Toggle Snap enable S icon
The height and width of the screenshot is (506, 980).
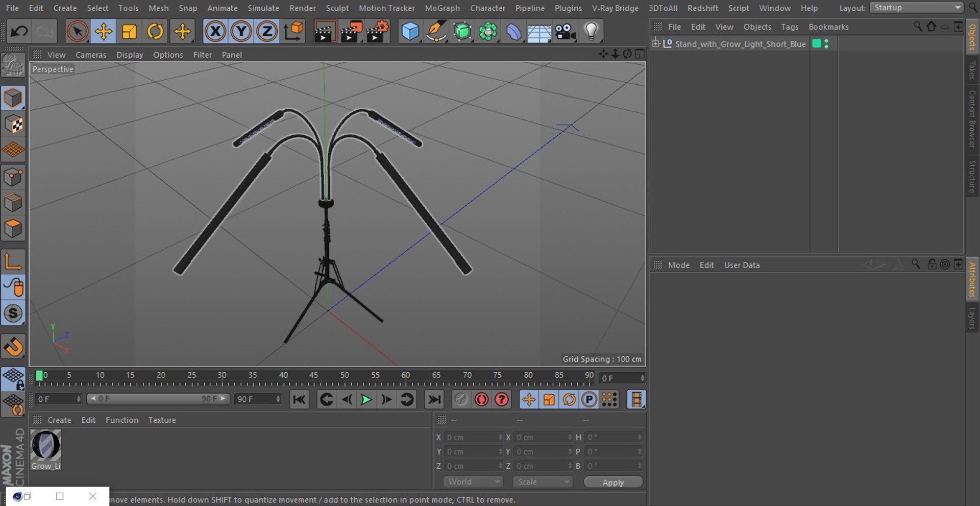13,313
